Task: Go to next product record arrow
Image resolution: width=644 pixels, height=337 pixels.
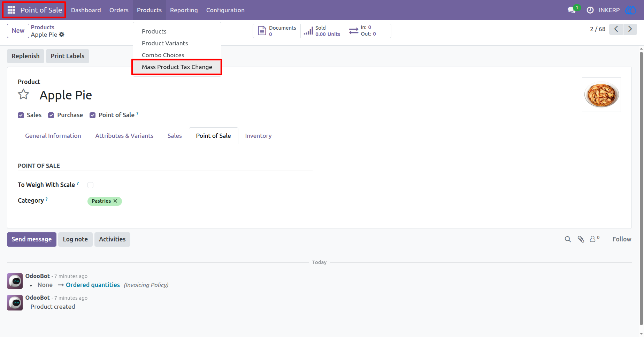Action: pyautogui.click(x=630, y=29)
